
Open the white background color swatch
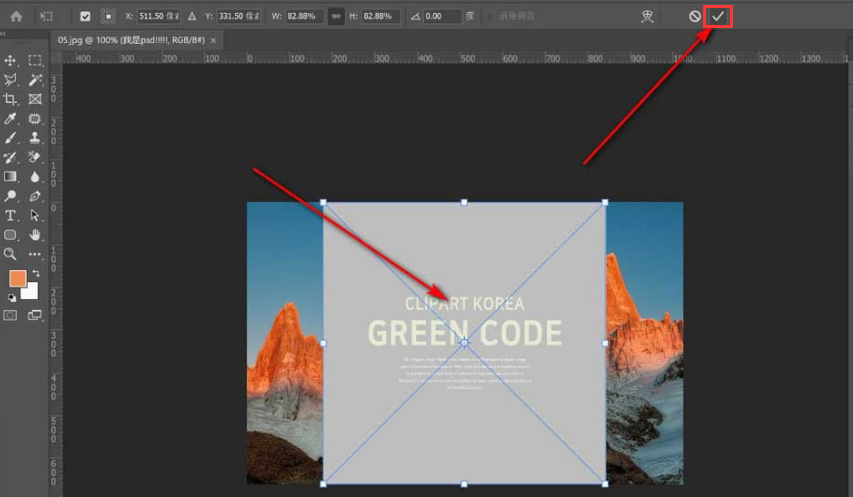pyautogui.click(x=30, y=291)
